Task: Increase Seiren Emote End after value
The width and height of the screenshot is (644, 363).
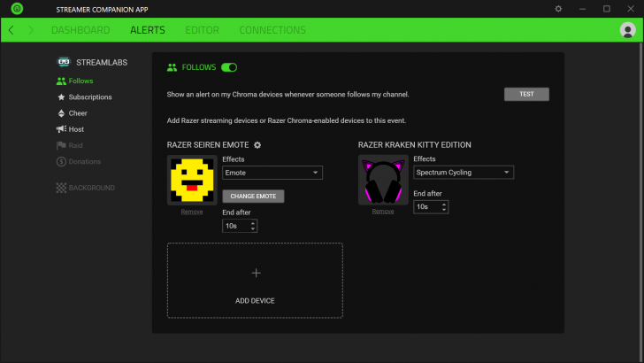Action: (253, 223)
